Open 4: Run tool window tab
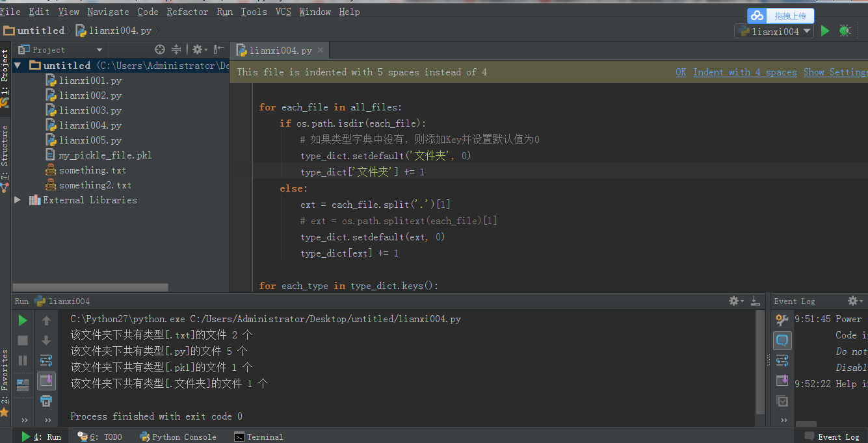This screenshot has height=443, width=868. coord(41,437)
